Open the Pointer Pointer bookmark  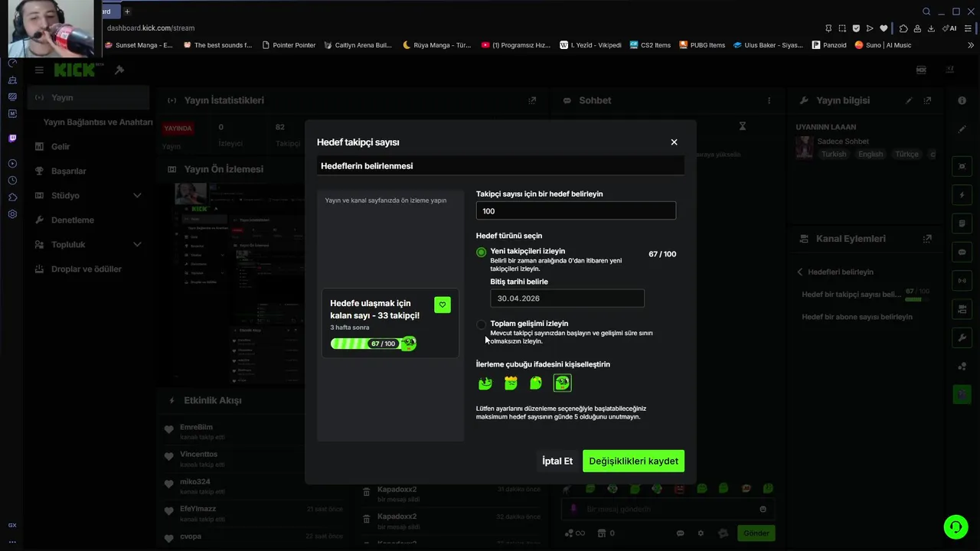[x=289, y=45]
